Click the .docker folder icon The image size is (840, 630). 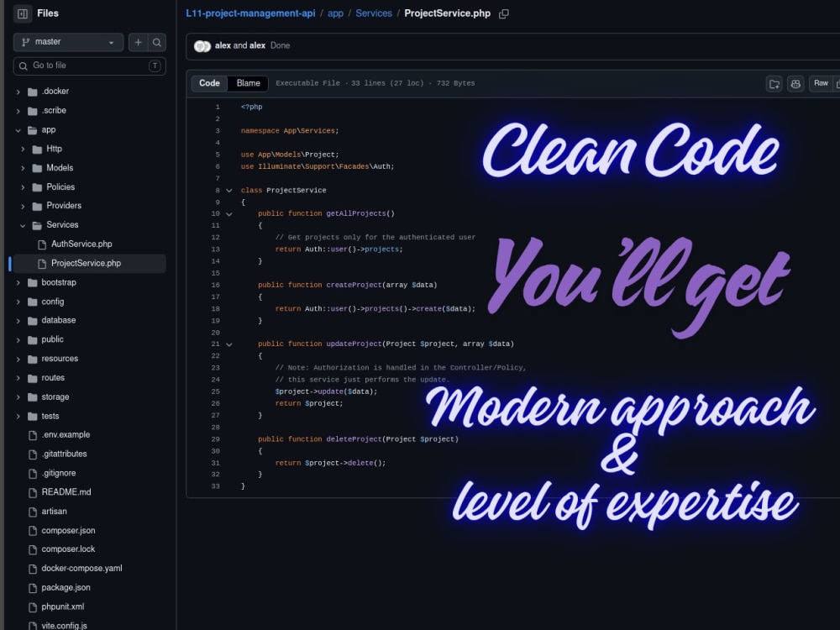tap(33, 92)
